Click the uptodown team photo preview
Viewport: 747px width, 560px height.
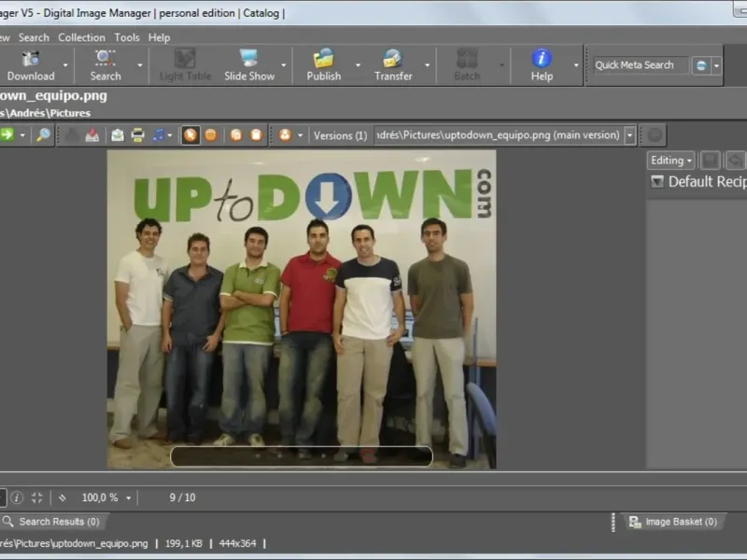302,310
